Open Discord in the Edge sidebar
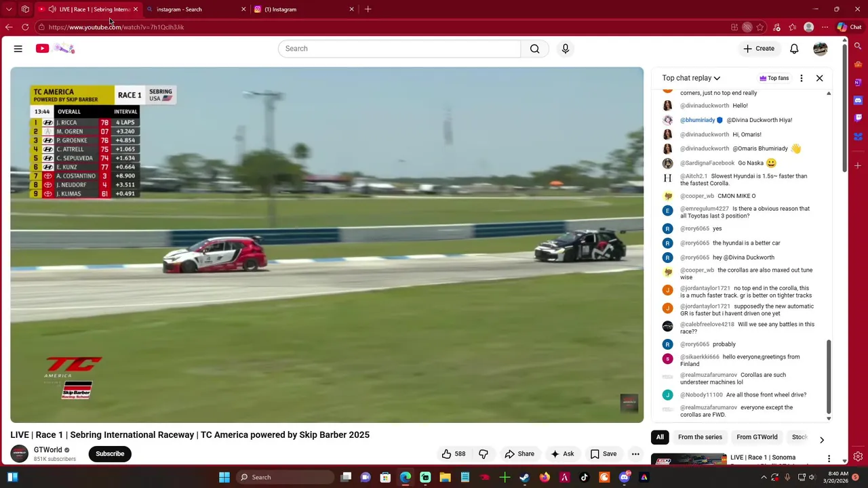This screenshot has height=488, width=868. pyautogui.click(x=858, y=100)
